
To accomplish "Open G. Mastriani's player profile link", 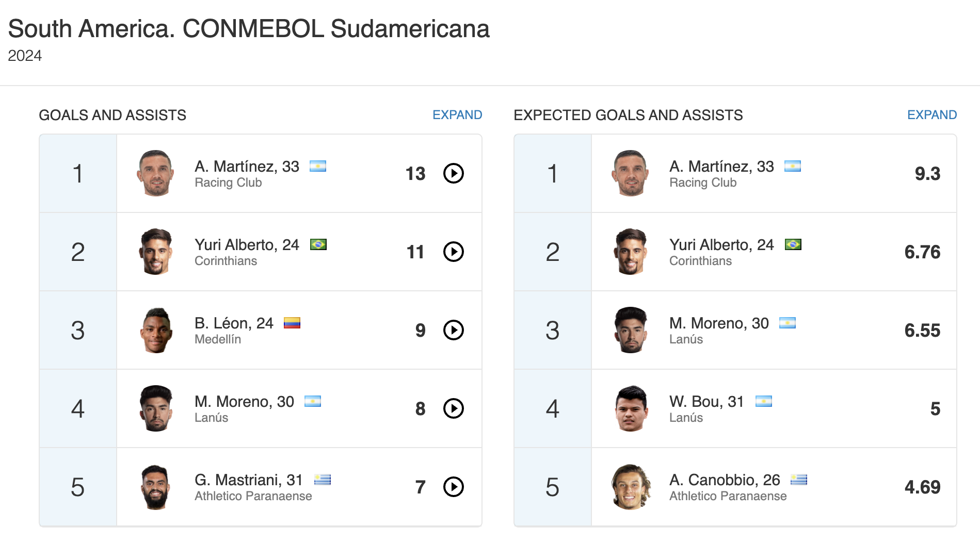I will (x=248, y=480).
